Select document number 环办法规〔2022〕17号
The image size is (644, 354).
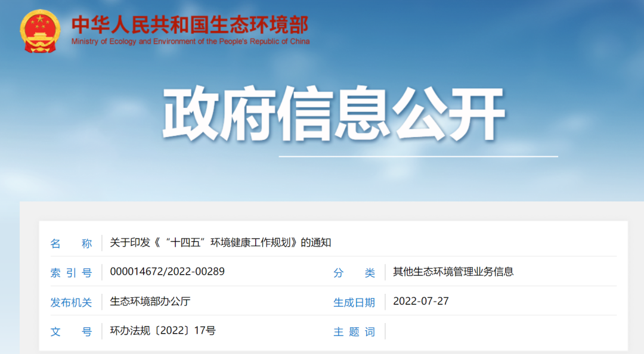click(162, 331)
